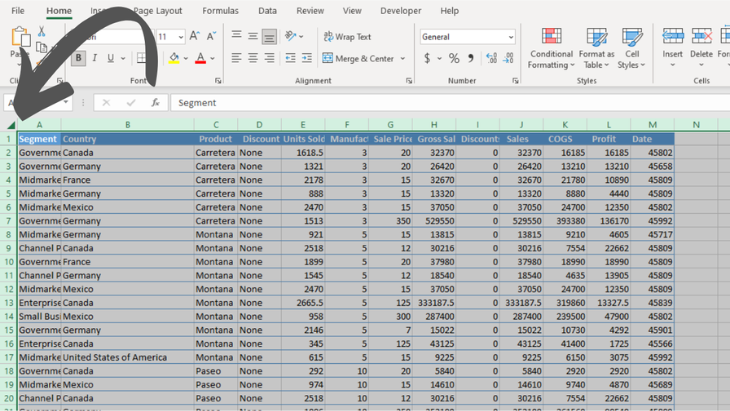Screen dimensions: 730x411
Task: Open Number format dialog launcher
Action: (x=515, y=81)
